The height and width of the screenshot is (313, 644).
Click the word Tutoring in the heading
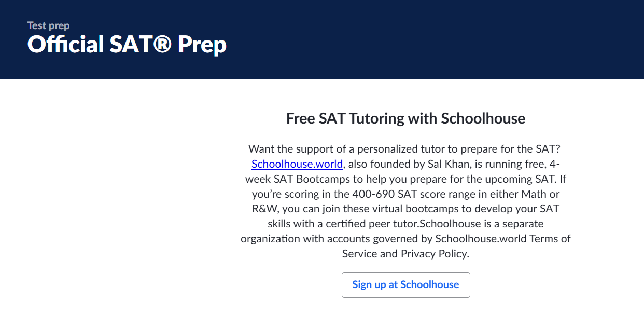[x=377, y=118]
